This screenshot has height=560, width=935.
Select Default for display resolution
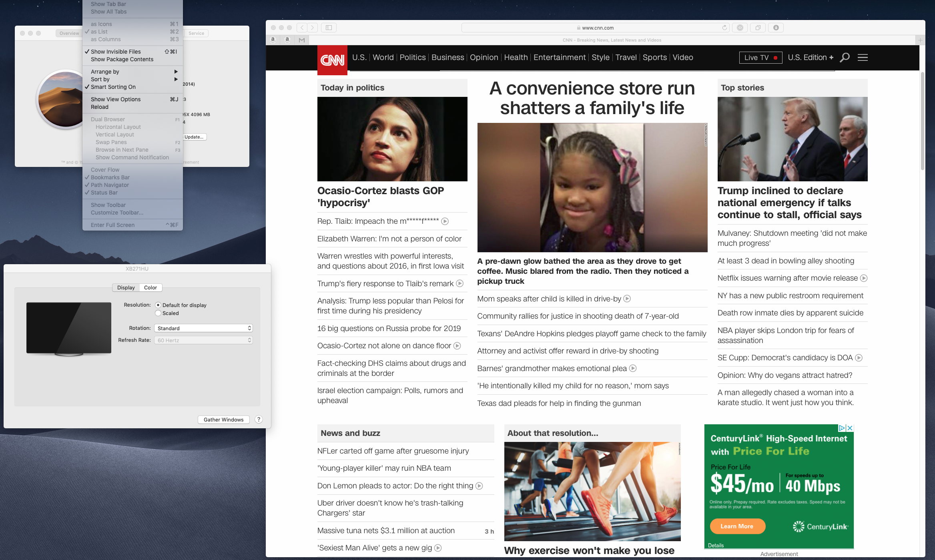158,305
